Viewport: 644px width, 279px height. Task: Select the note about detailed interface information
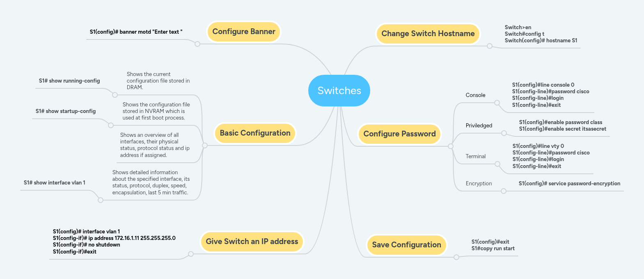[x=151, y=182]
